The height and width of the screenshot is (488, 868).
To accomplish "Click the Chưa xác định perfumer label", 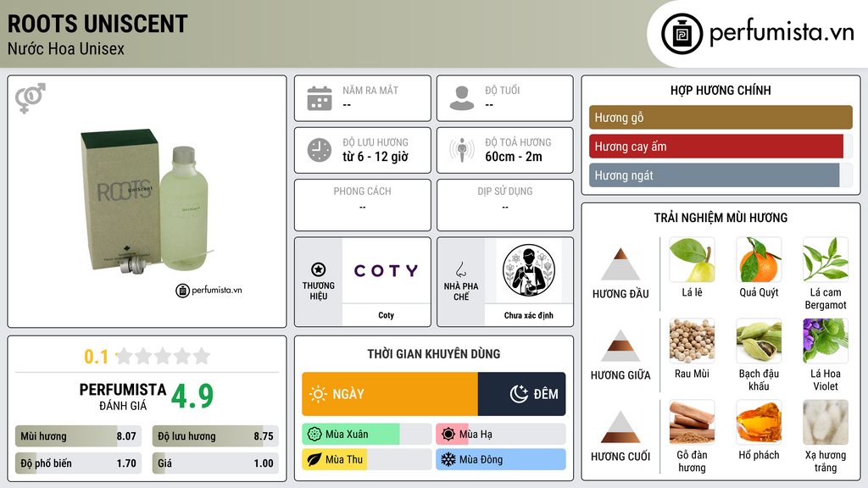I will click(529, 315).
